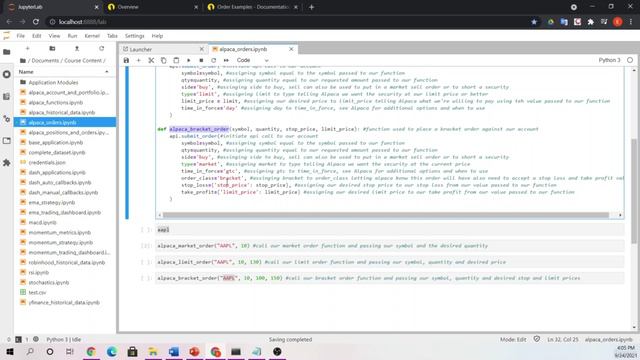
Task: Click the trusted notebook shield icon
Action: point(537,339)
